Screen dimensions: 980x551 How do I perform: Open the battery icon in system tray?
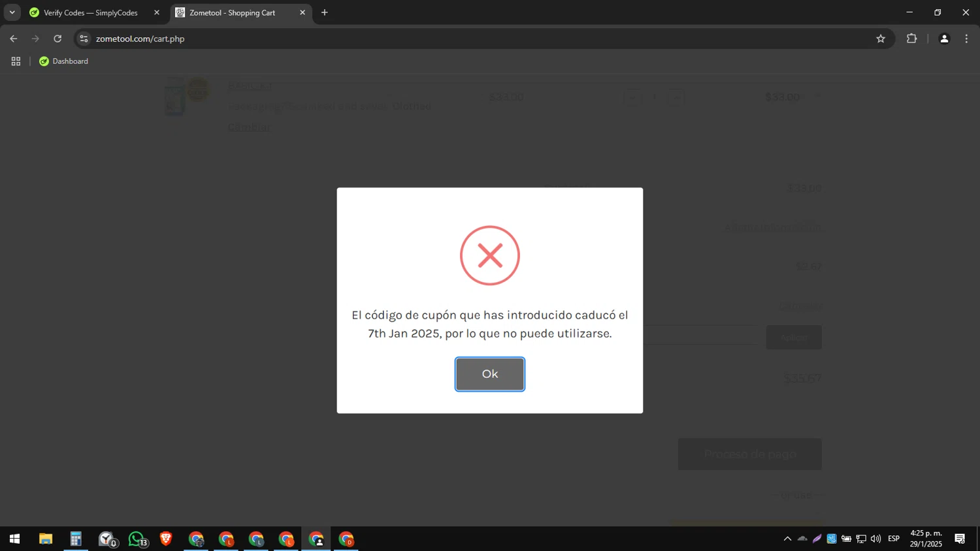click(x=846, y=539)
